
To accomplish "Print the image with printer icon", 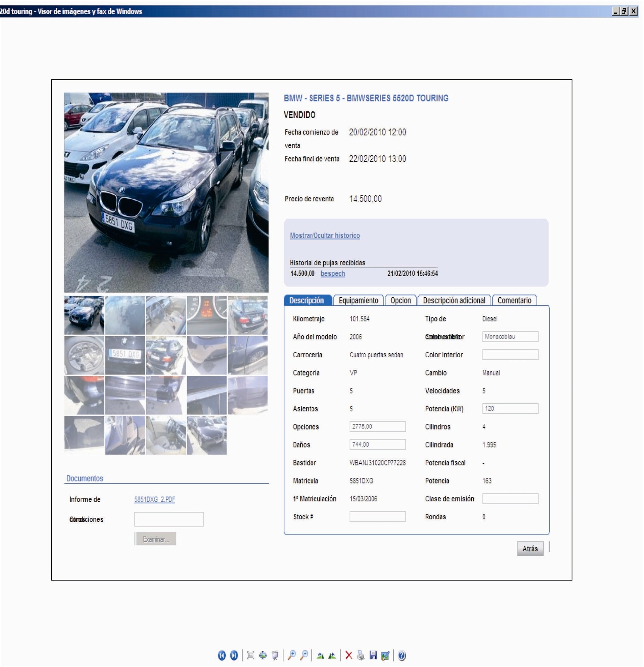I will point(361,655).
